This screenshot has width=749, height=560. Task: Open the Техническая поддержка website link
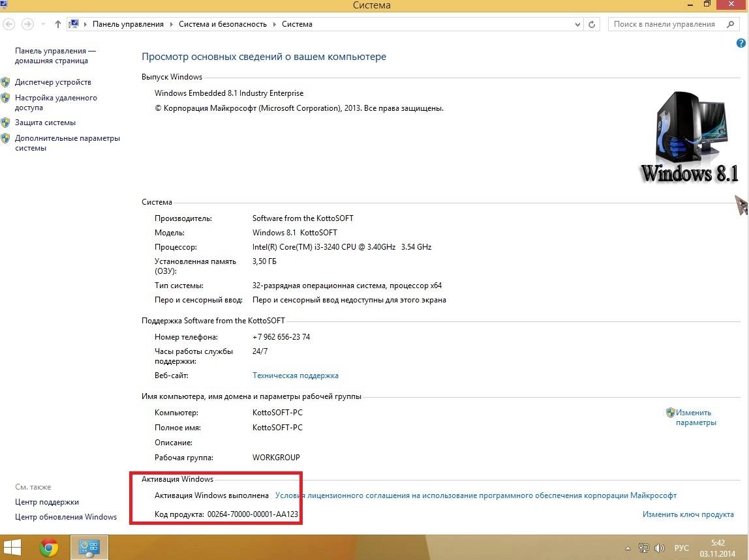pos(295,376)
